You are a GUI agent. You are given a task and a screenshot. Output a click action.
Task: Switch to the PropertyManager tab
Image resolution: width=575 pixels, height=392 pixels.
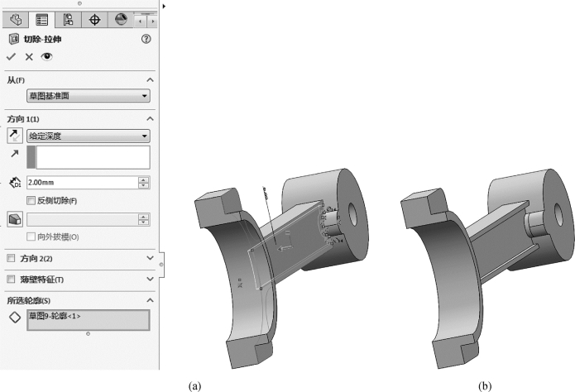pos(42,20)
